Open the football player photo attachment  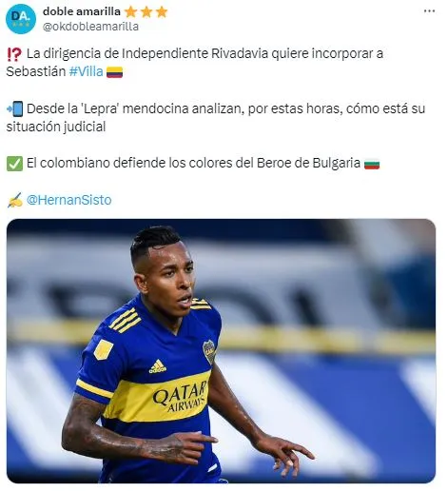click(x=221, y=351)
